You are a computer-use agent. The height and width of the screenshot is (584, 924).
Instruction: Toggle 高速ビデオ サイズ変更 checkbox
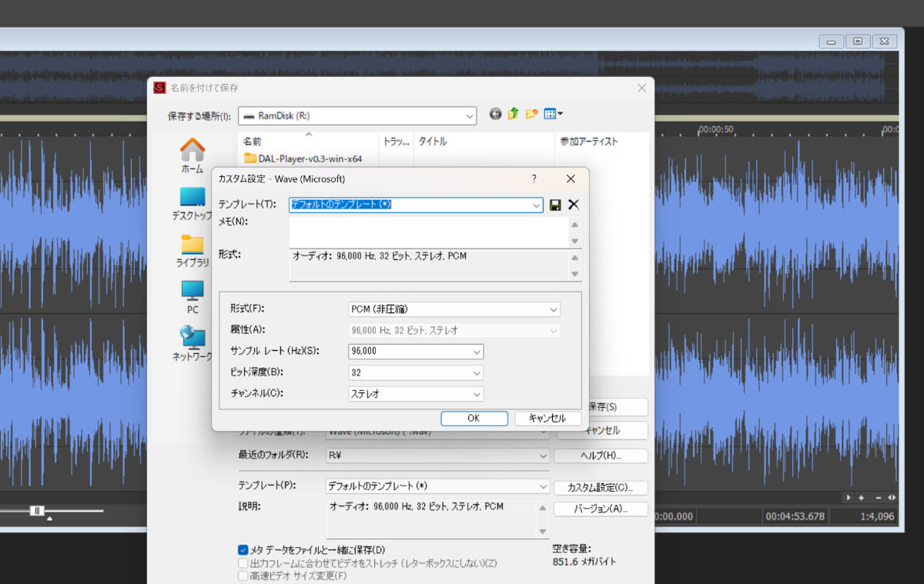(243, 576)
